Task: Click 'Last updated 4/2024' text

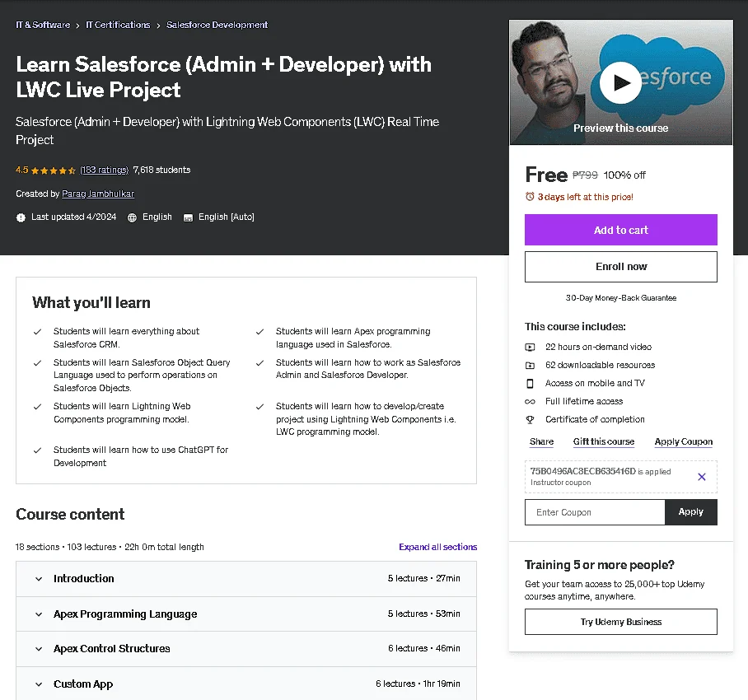Action: coord(74,217)
